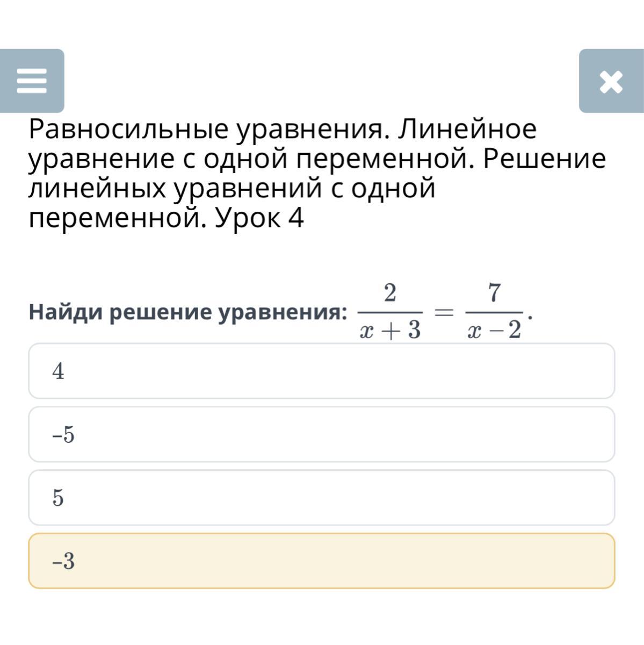Viewport: 644px width, 645px height.
Task: Click the denominator x − 2
Action: 494,331
